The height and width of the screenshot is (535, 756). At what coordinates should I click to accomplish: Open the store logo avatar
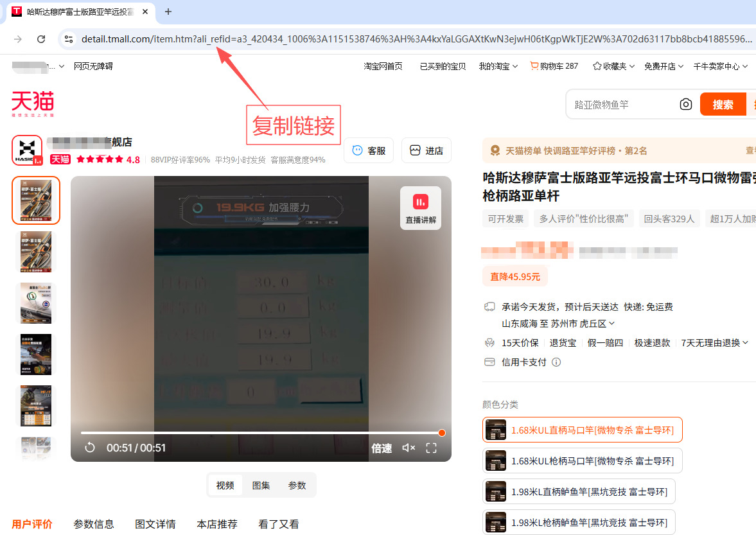click(x=27, y=150)
